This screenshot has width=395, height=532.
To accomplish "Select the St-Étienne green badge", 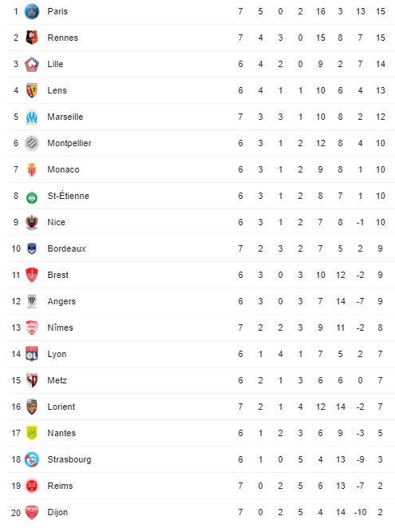I will click(32, 197).
